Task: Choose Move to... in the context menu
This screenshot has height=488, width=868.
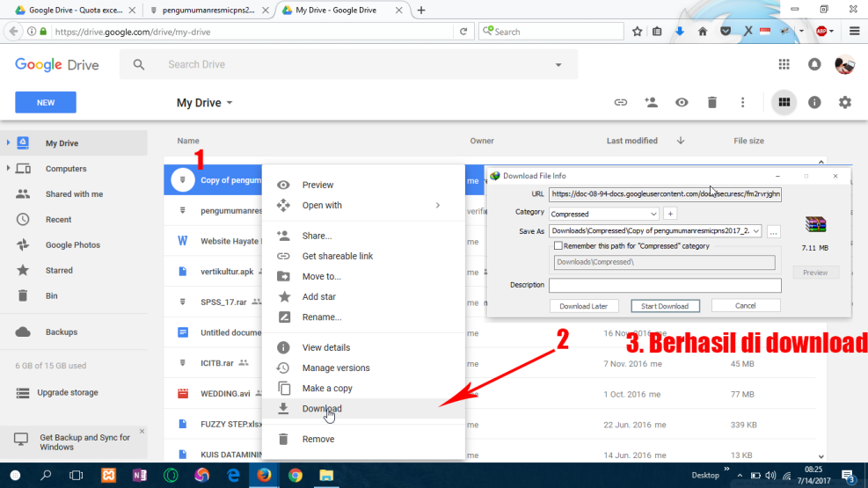Action: tap(363, 277)
